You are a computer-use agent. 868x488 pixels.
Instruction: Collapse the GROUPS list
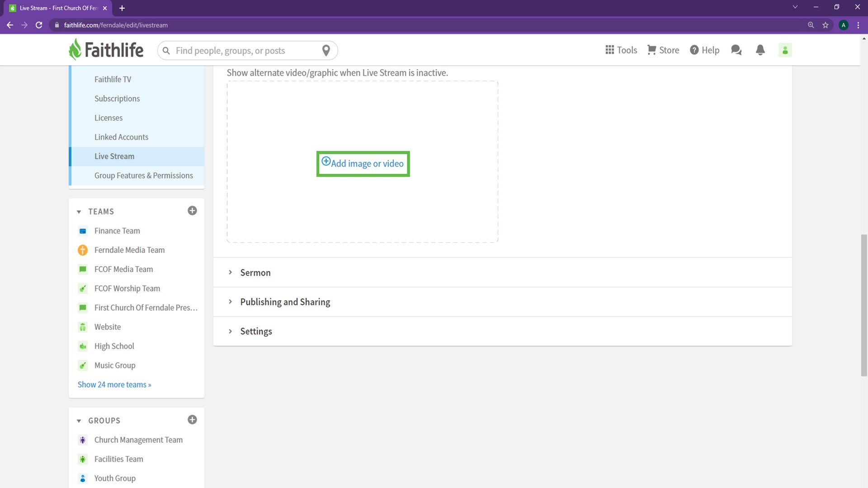pyautogui.click(x=79, y=421)
